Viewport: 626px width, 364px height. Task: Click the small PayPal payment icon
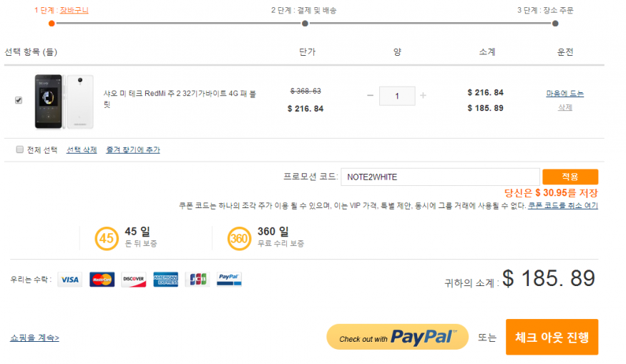(x=229, y=280)
